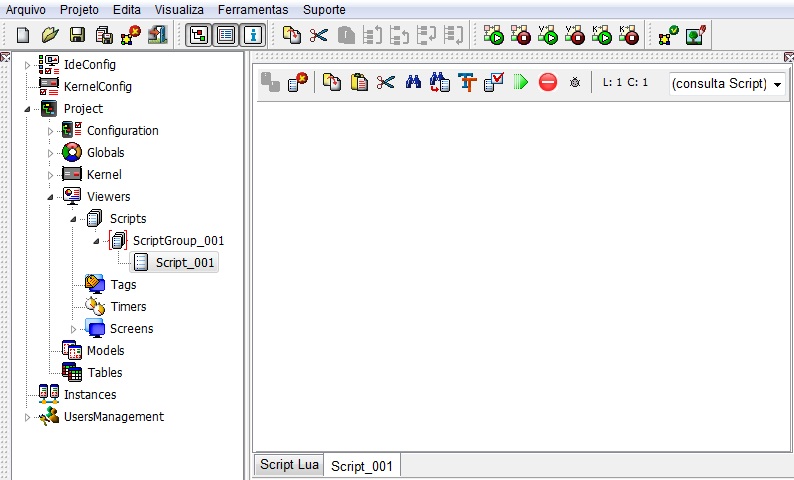Click the verify project icon with green check
Screen dimensions: 794x480
pyautogui.click(x=668, y=35)
